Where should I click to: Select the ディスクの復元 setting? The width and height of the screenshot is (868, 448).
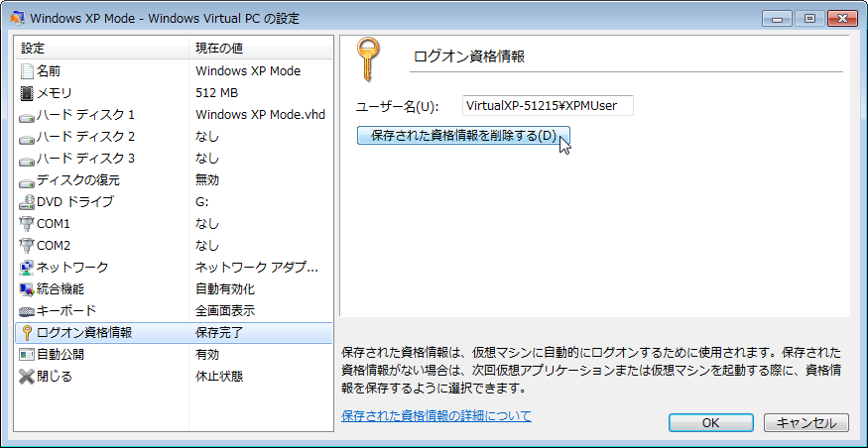174,180
